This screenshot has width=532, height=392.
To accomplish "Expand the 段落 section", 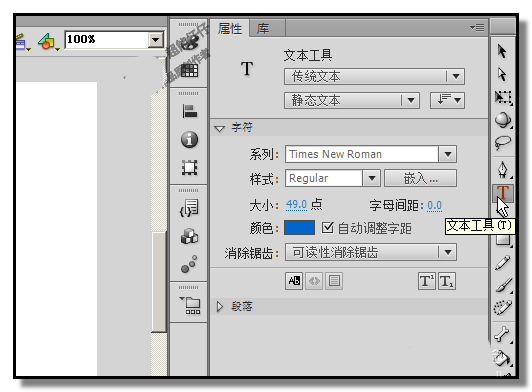I will [x=220, y=306].
